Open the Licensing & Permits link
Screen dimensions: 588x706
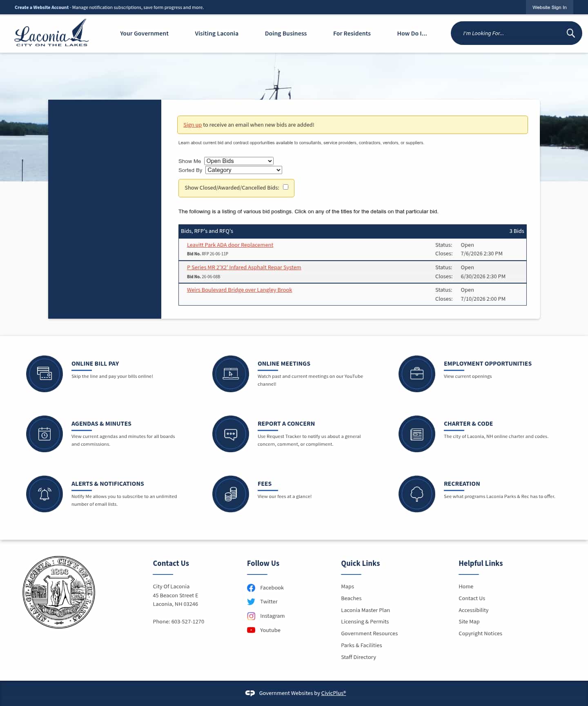365,621
